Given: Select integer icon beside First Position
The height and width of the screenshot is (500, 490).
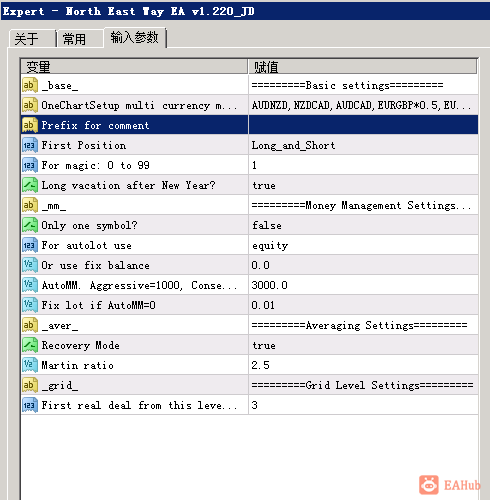Looking at the screenshot, I should click(x=30, y=145).
